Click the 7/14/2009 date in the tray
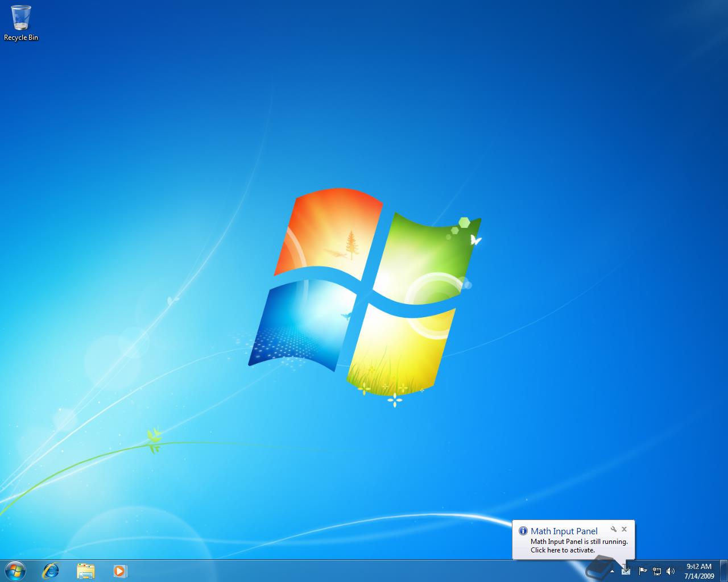 coord(699,576)
